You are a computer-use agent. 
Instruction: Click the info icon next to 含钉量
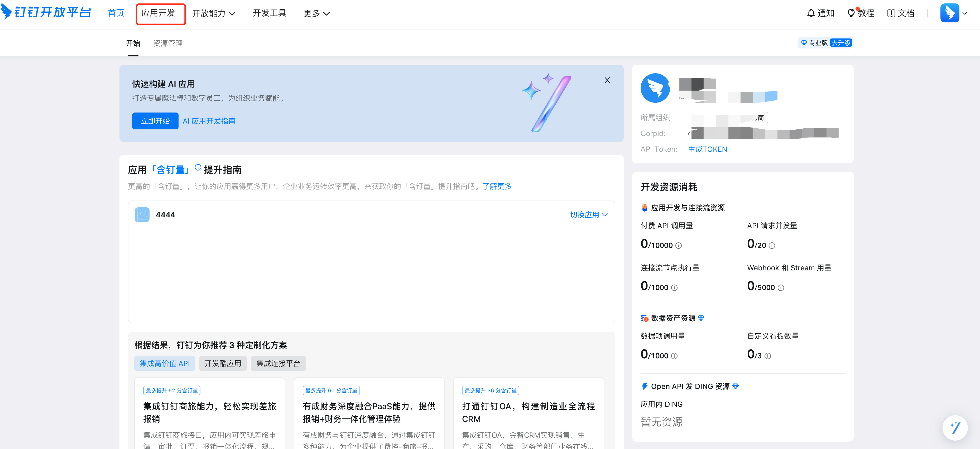click(198, 167)
